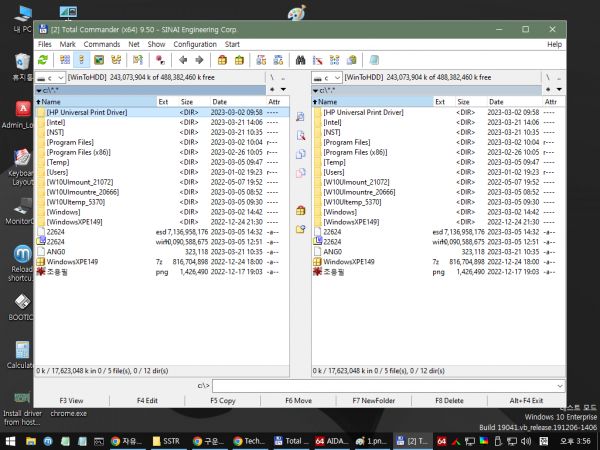This screenshot has width=600, height=450.
Task: Click the copy icon in middle bar
Action: (300, 154)
